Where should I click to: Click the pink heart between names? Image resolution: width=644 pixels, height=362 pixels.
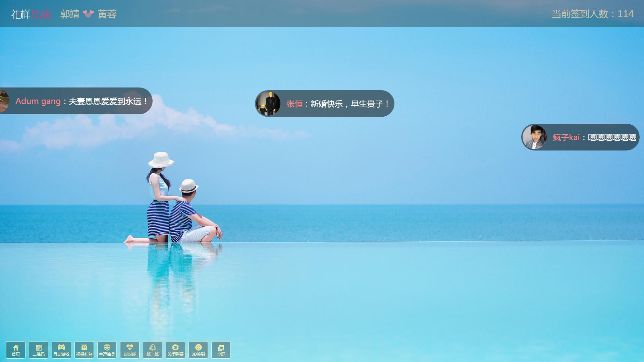coord(89,14)
